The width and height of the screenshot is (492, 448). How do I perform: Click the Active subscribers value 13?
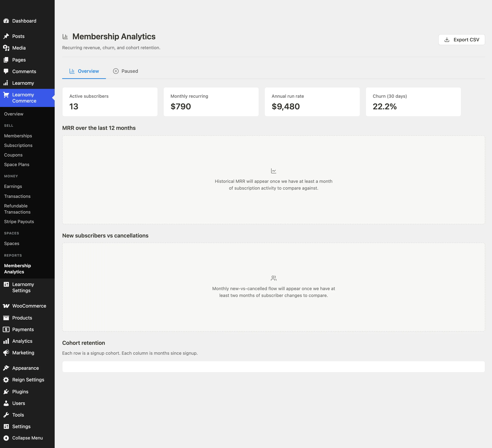(74, 106)
